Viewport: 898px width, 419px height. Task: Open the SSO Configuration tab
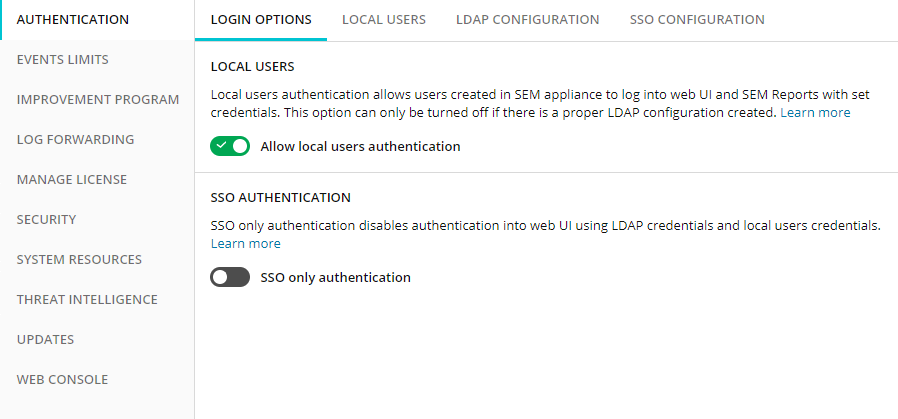tap(697, 19)
